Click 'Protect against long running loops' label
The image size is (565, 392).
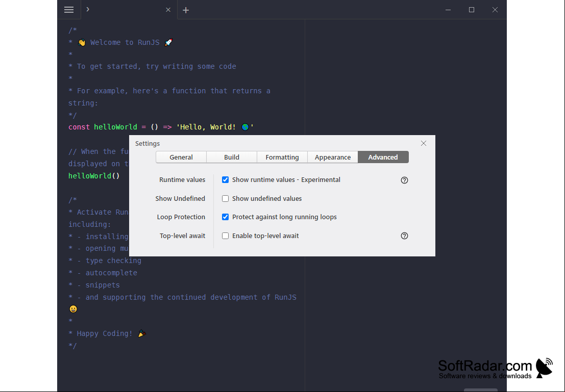pos(284,217)
